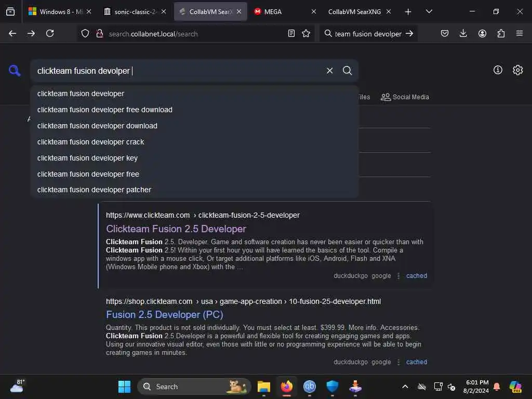Choose suggestion 'clickteam fusion developer free'
The width and height of the screenshot is (532, 399).
coord(194,174)
